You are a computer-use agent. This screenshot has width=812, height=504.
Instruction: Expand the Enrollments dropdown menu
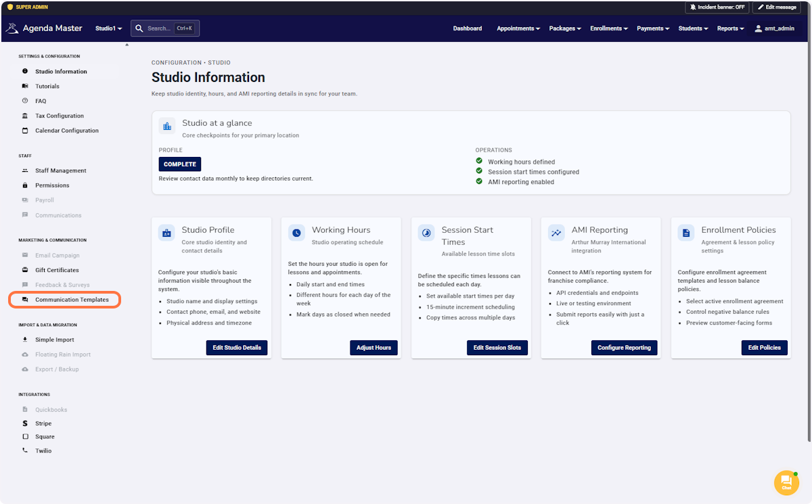coord(609,28)
